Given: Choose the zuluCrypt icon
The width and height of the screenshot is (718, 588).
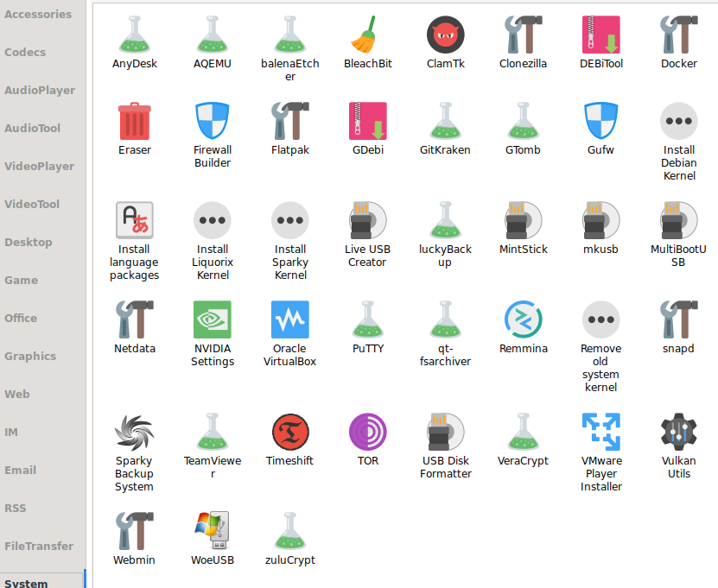Looking at the screenshot, I should 290,531.
